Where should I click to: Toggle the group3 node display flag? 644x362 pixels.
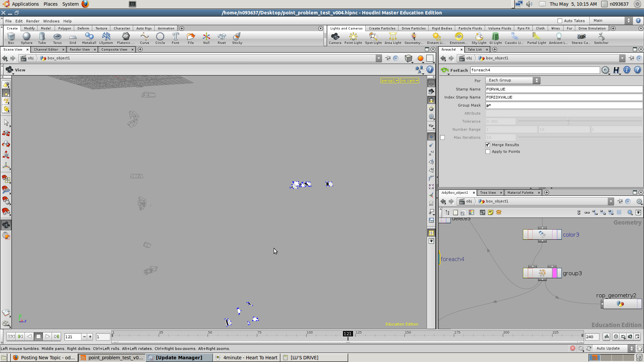point(559,273)
